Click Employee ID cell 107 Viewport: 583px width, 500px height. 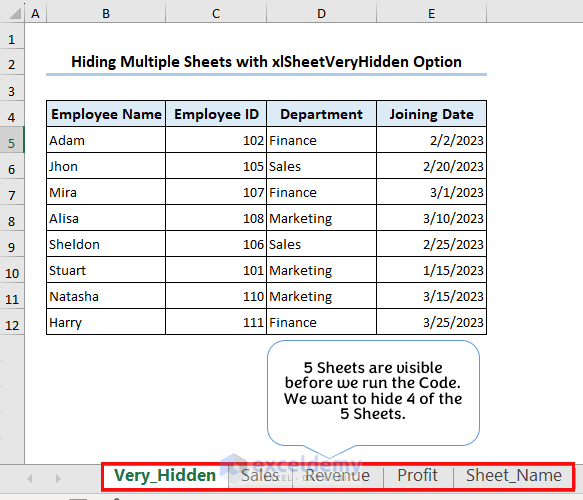pyautogui.click(x=216, y=192)
